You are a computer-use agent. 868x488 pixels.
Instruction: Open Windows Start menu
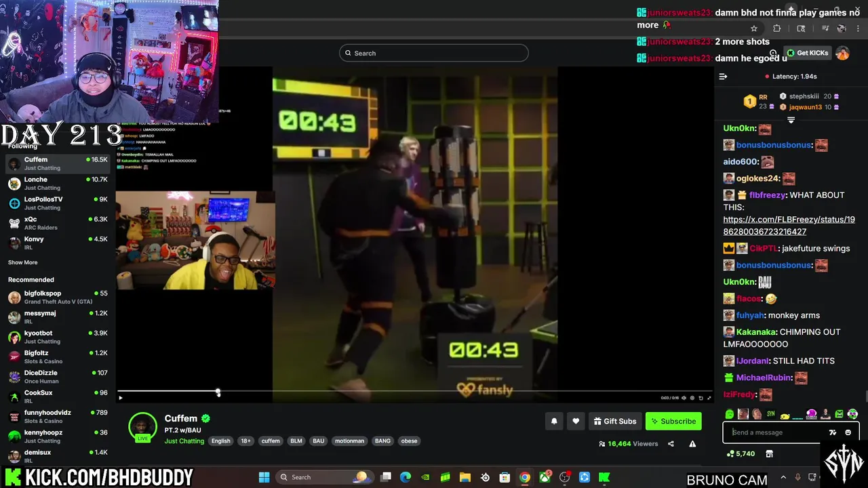coord(264,477)
